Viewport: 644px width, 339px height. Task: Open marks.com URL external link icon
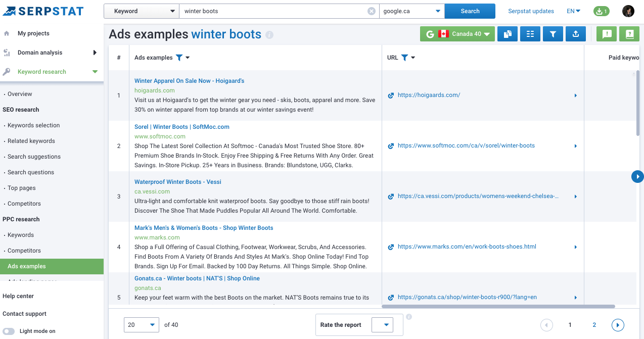click(x=391, y=247)
